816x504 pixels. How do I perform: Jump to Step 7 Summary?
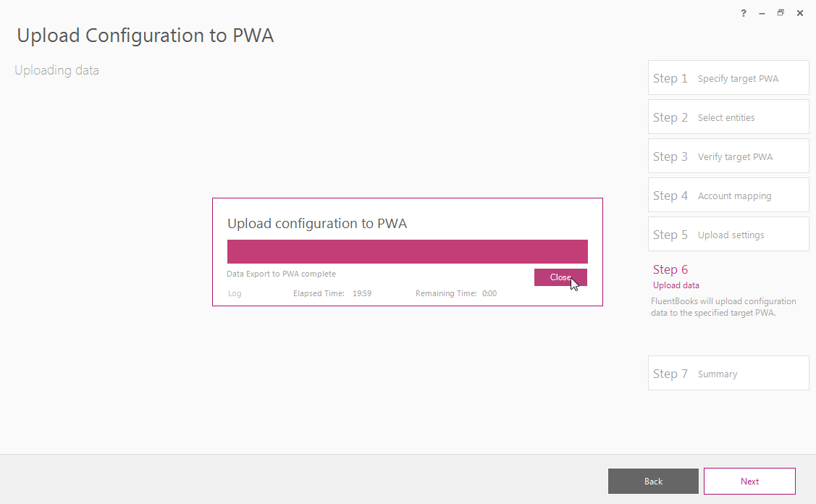click(x=728, y=373)
